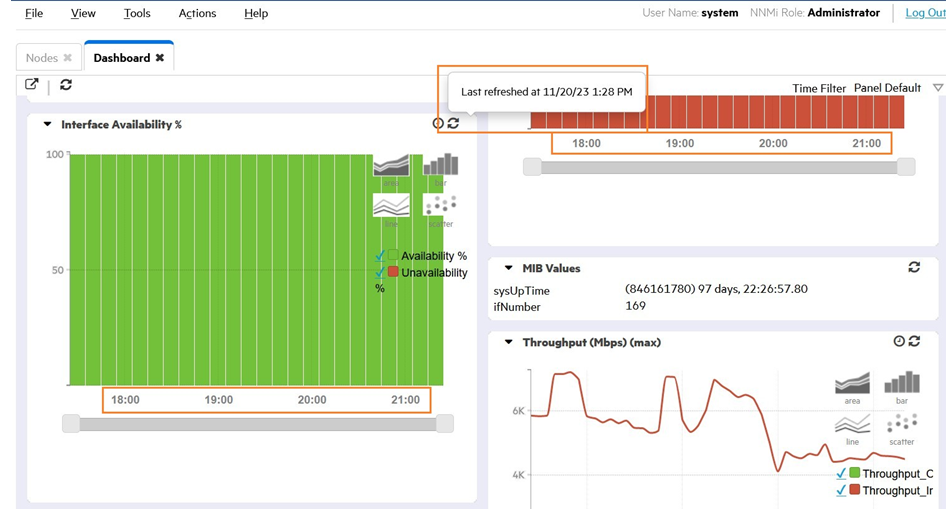Screen dimensions: 946x509
Task: Collapse the MIB Values panel
Action: (509, 268)
